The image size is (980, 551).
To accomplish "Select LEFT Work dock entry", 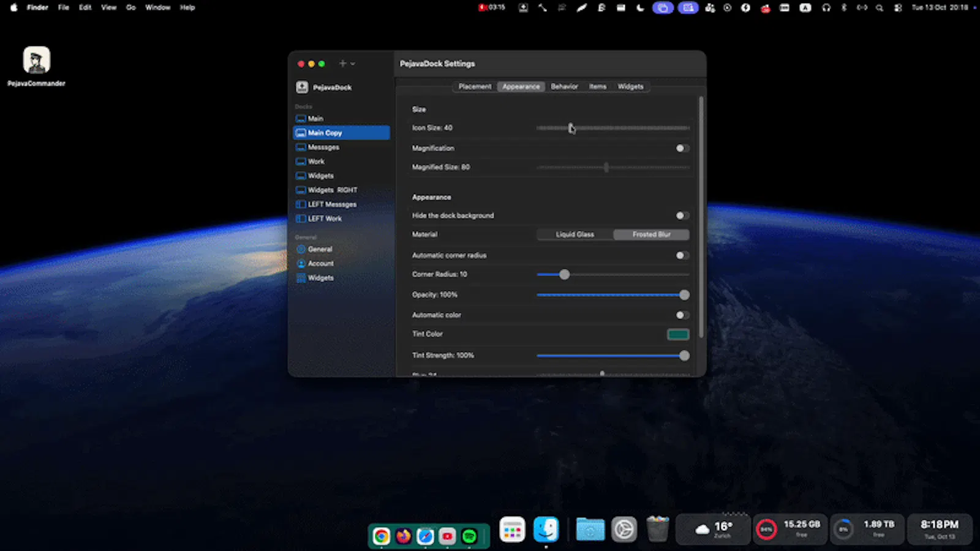I will (x=341, y=219).
